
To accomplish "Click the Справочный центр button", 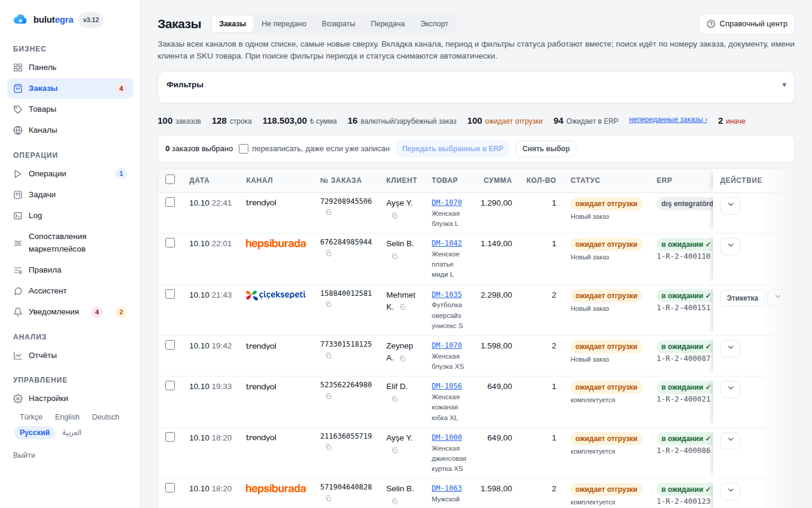I will (x=747, y=24).
